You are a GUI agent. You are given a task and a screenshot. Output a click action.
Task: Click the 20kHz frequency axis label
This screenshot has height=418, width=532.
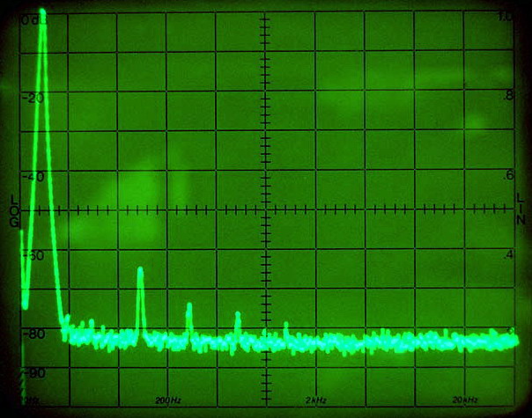click(x=465, y=400)
